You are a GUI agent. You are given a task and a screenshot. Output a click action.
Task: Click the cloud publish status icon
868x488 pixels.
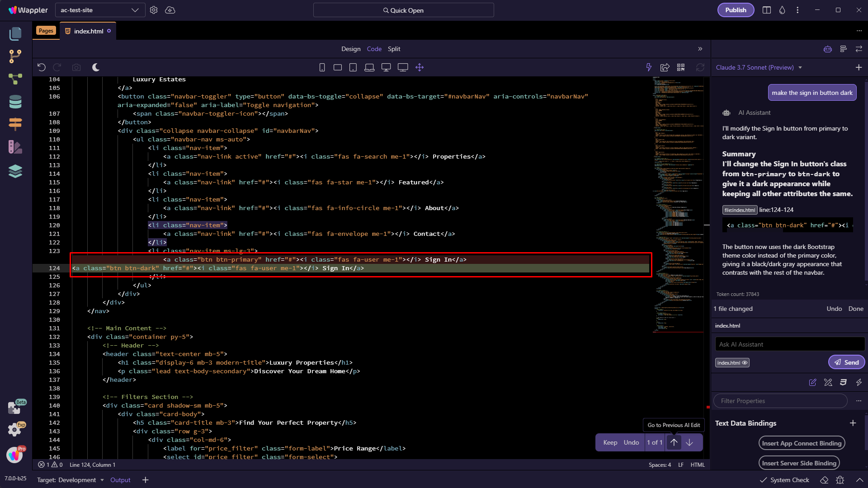coord(170,10)
